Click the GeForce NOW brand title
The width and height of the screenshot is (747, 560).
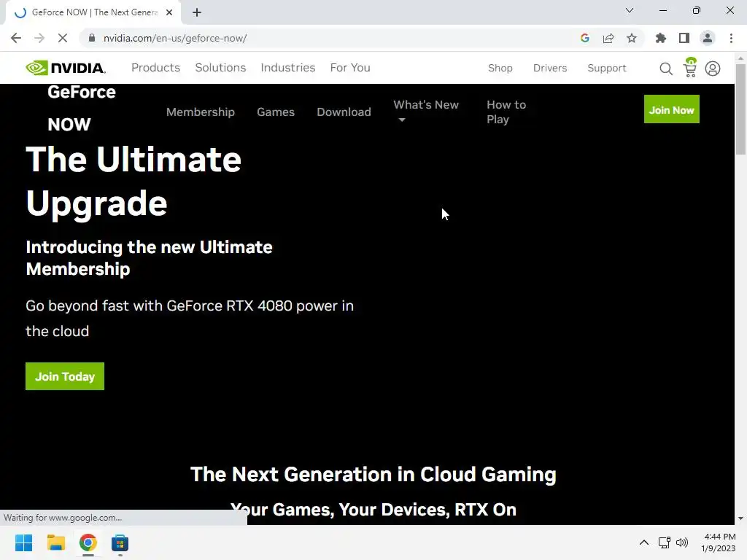tap(82, 108)
